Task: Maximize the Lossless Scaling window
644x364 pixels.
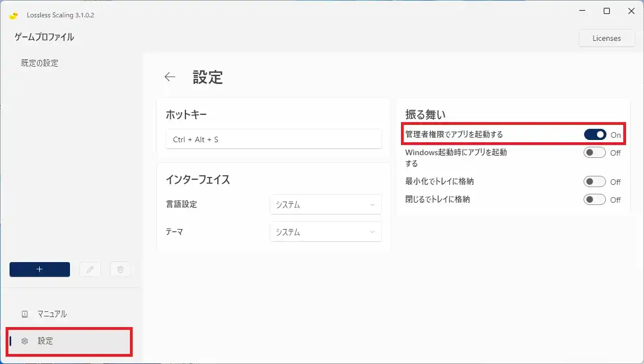Action: (x=606, y=11)
